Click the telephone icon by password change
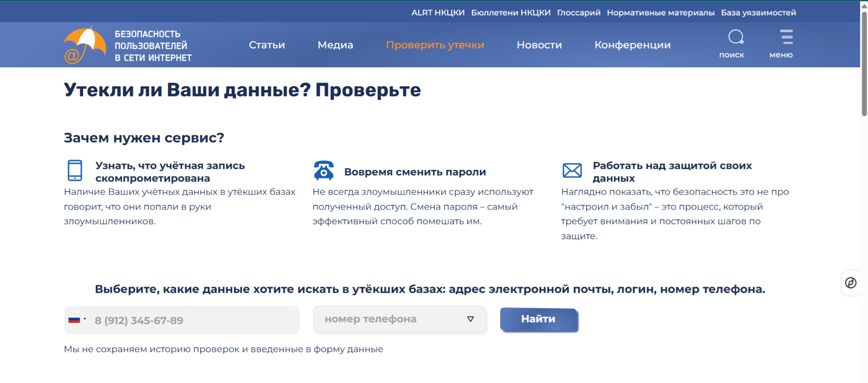Image resolution: width=868 pixels, height=383 pixels. (x=324, y=171)
